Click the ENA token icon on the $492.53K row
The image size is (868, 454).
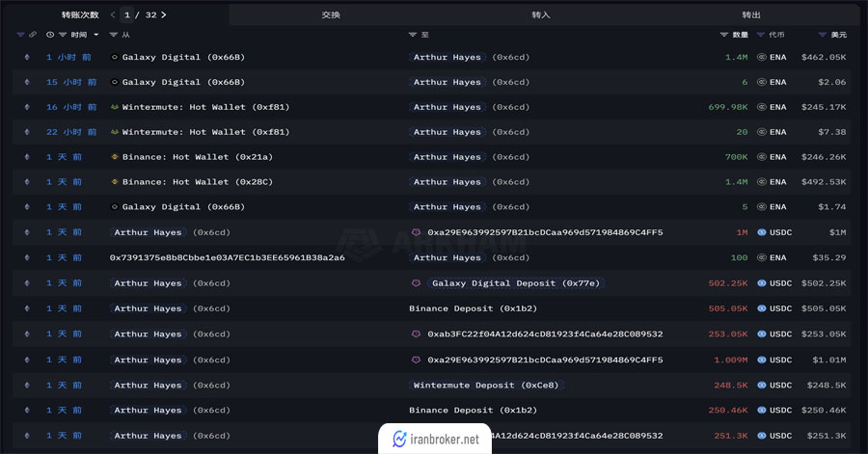coord(762,182)
